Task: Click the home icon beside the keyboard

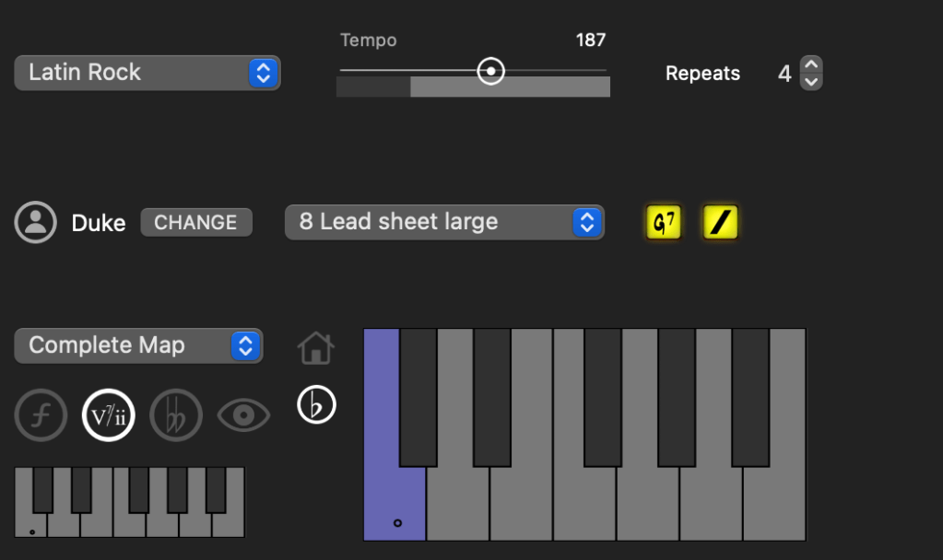Action: [316, 348]
